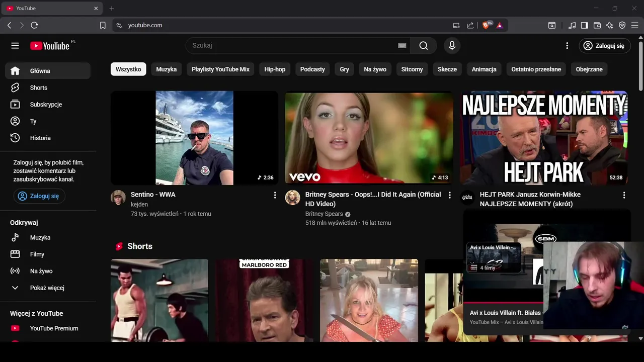This screenshot has height=362, width=644.
Task: Open the on-screen keyboard icon in search
Action: coord(402,46)
